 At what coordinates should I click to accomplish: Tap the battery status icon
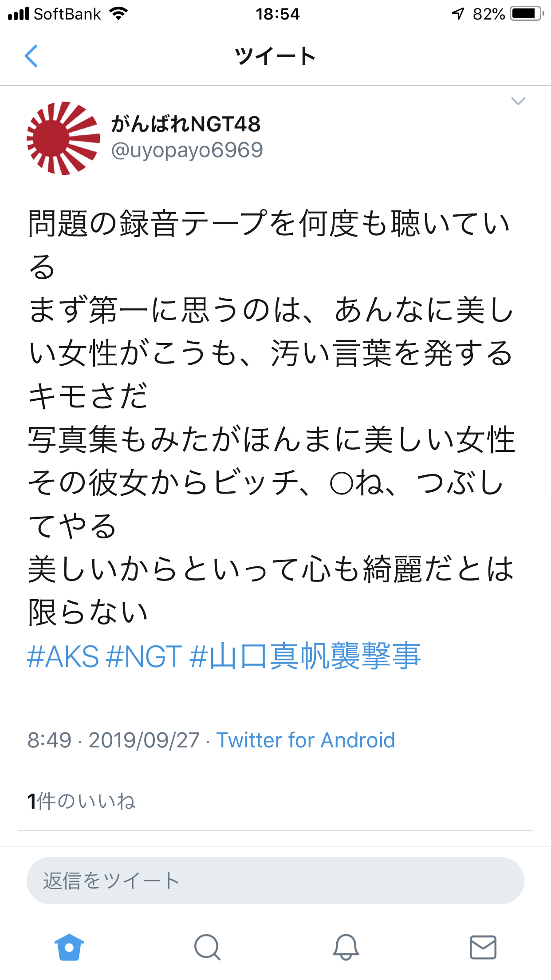(527, 14)
